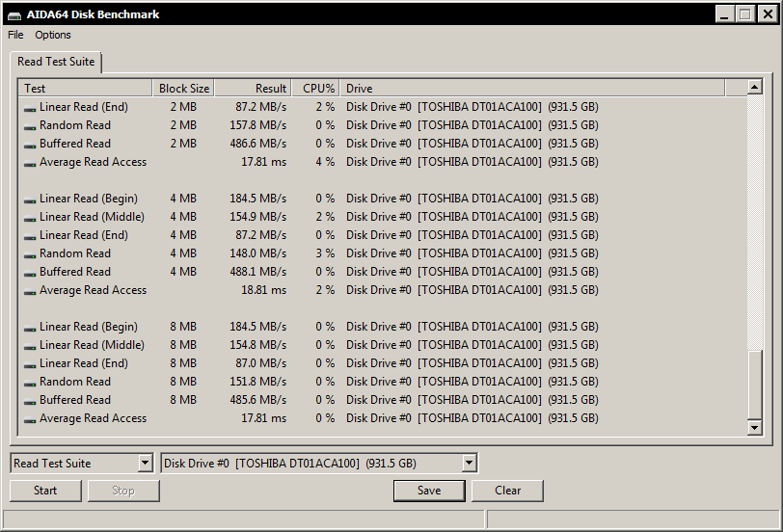Open the File menu
783x532 pixels.
[x=15, y=35]
